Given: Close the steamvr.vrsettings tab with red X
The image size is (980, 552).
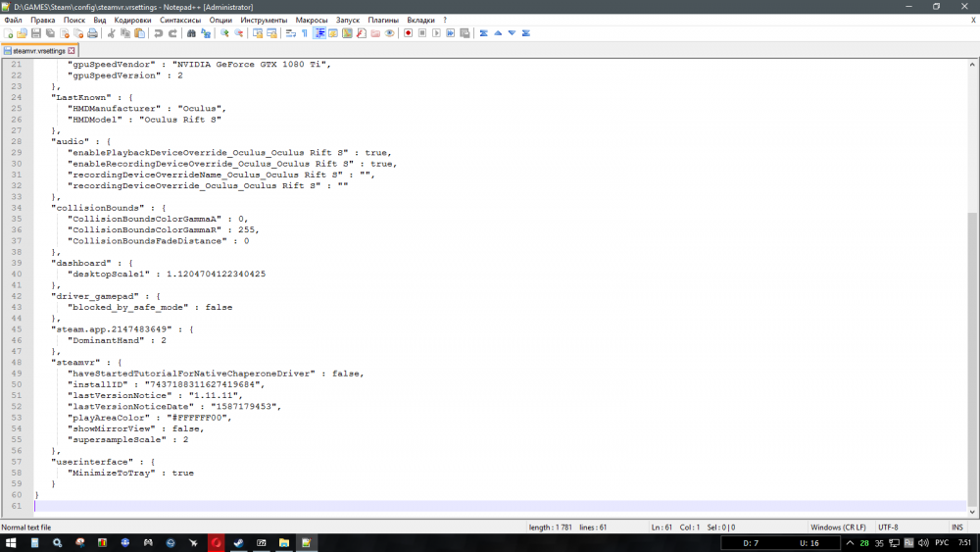Looking at the screenshot, I should coord(72,51).
